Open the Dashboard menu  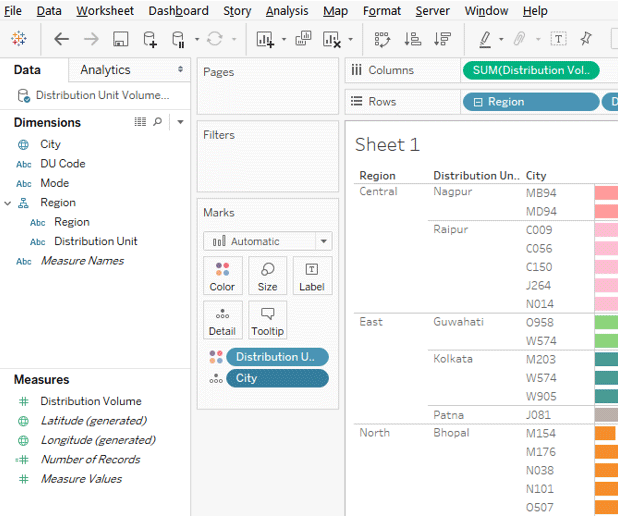(x=178, y=11)
